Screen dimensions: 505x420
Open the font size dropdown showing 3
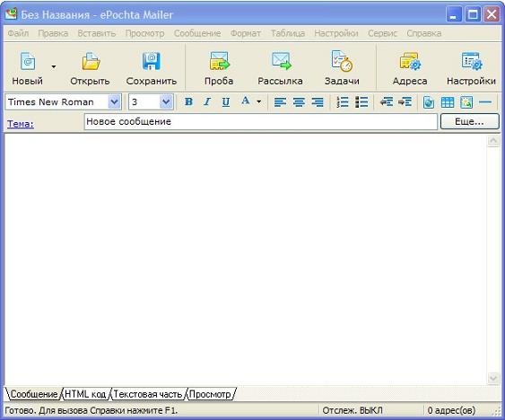166,102
